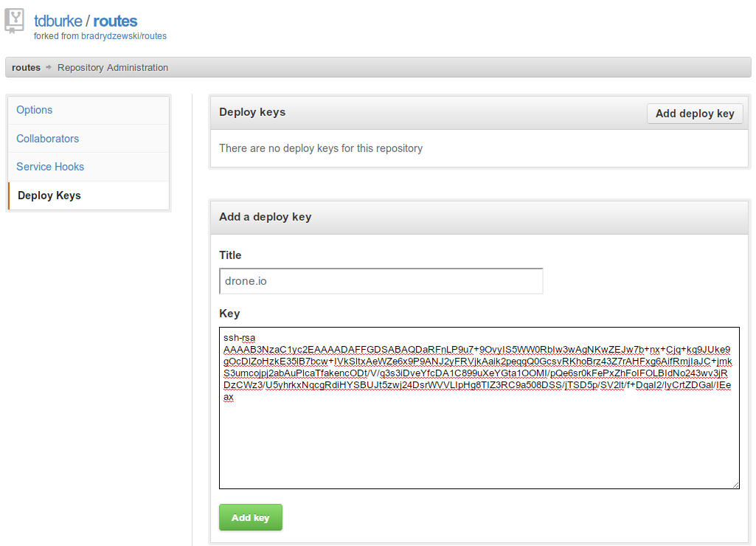Click the Title field label
The width and height of the screenshot is (756, 546).
pyautogui.click(x=230, y=255)
